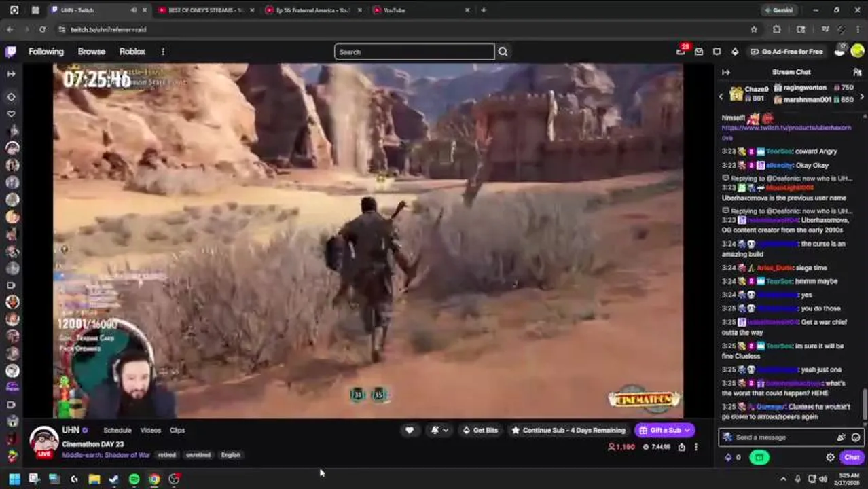Show hidden system tray icons
Image resolution: width=868 pixels, height=489 pixels.
pyautogui.click(x=783, y=479)
